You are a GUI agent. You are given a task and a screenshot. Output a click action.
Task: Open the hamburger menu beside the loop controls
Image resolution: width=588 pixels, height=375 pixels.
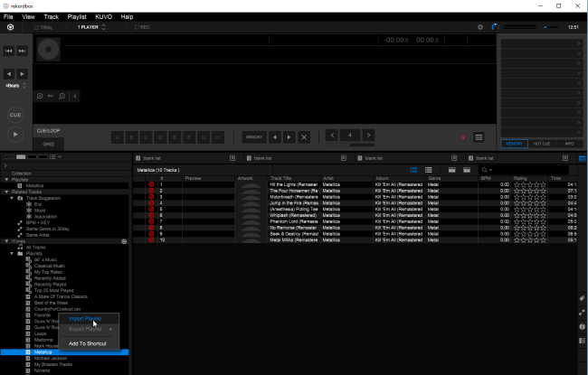(x=479, y=137)
